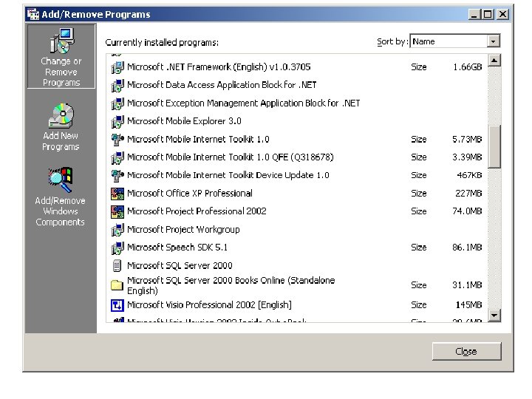The image size is (532, 399).
Task: Click the Microsoft Visio Professional 2002 icon
Action: pos(117,305)
